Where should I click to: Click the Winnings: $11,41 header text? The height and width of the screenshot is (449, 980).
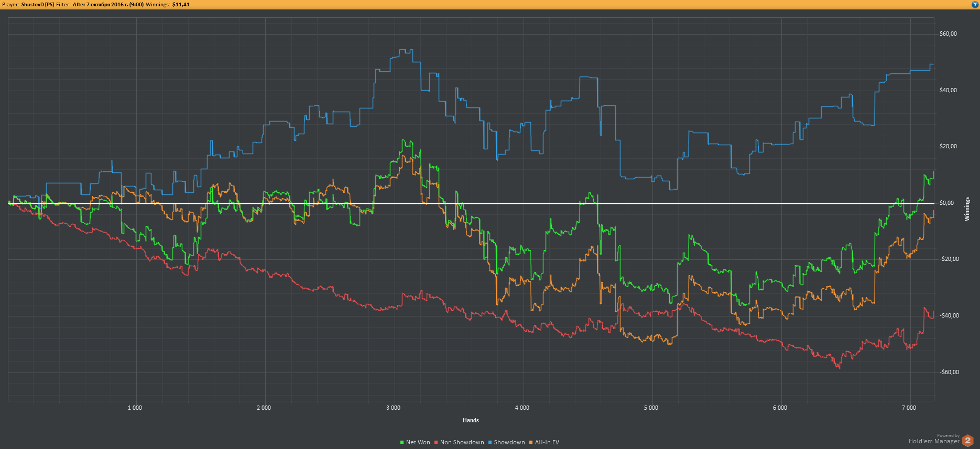[168, 4]
